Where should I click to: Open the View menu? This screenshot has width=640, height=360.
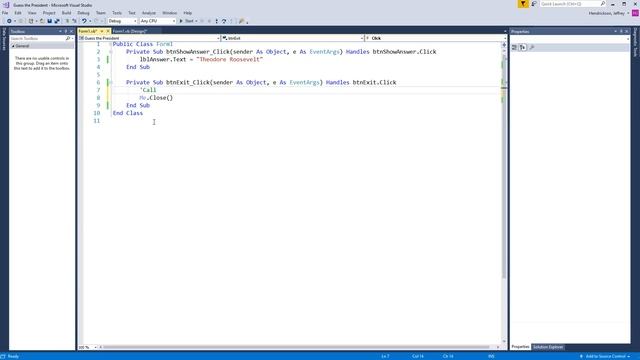coord(32,13)
